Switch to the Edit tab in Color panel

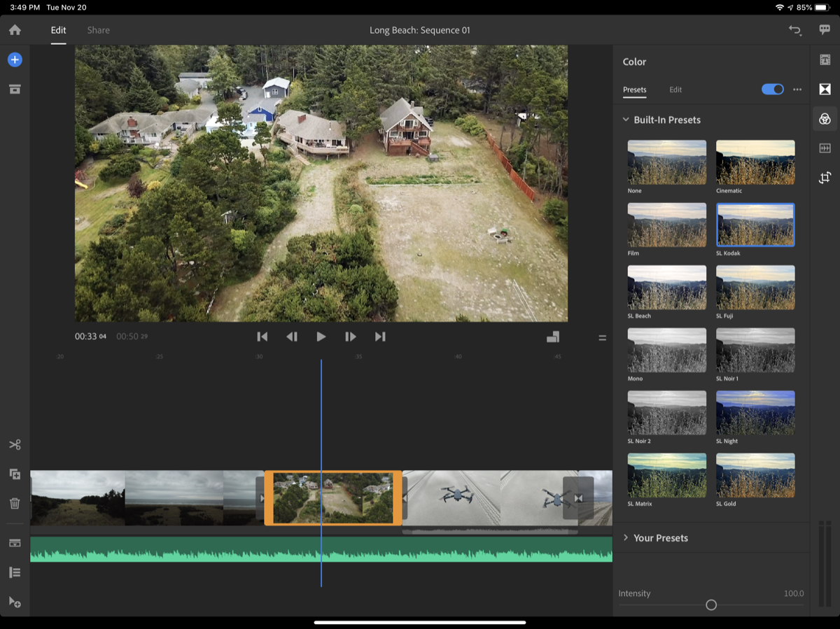[675, 90]
